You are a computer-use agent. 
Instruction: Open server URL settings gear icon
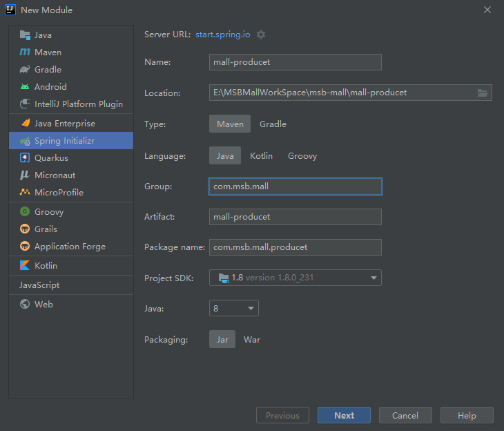coord(261,35)
